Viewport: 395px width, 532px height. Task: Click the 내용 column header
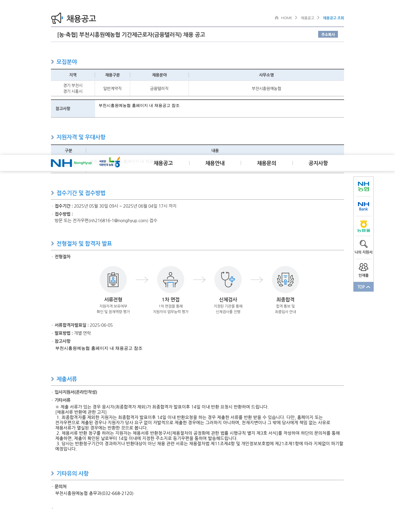click(x=215, y=151)
